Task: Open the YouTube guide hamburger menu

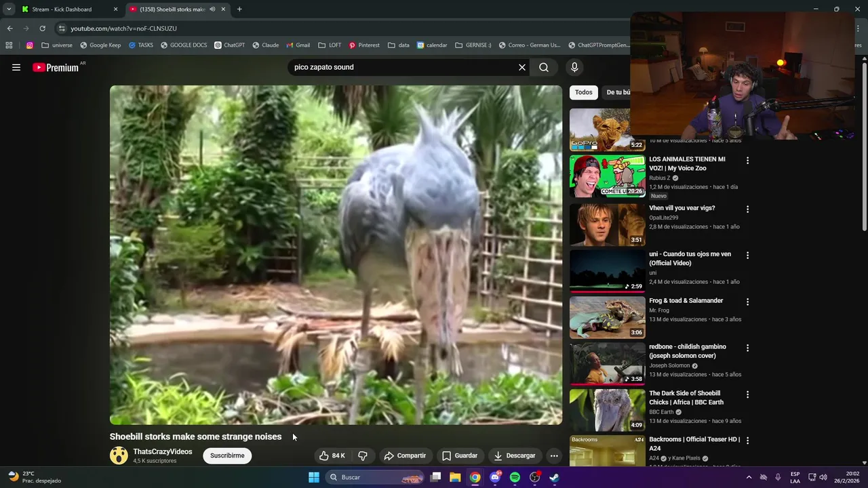Action: pyautogui.click(x=16, y=67)
